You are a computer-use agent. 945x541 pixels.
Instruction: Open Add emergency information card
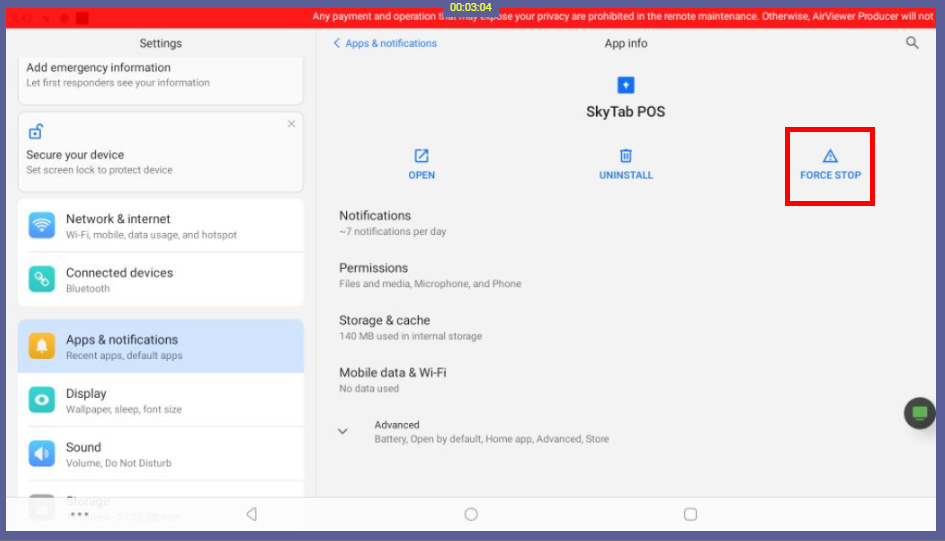(161, 80)
